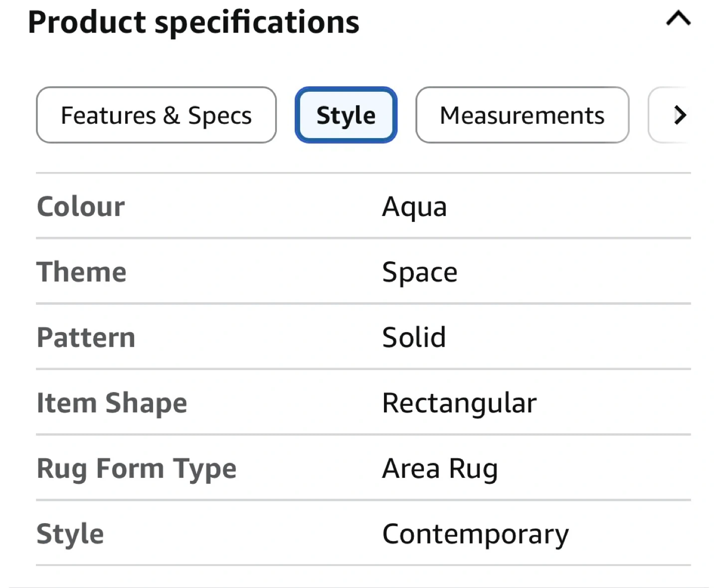Click the Pattern attribute label
Viewport: 718px width, 588px height.
(86, 338)
